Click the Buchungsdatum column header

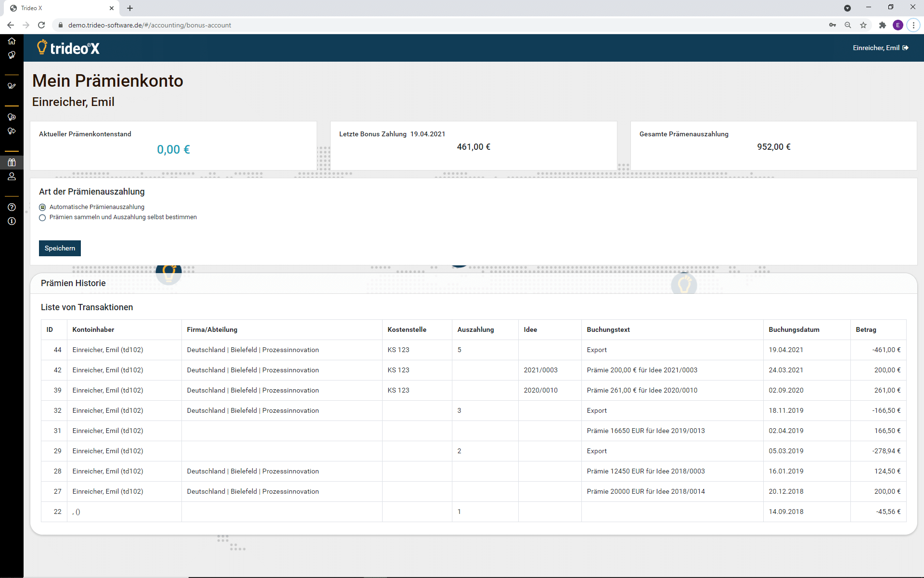pos(794,329)
